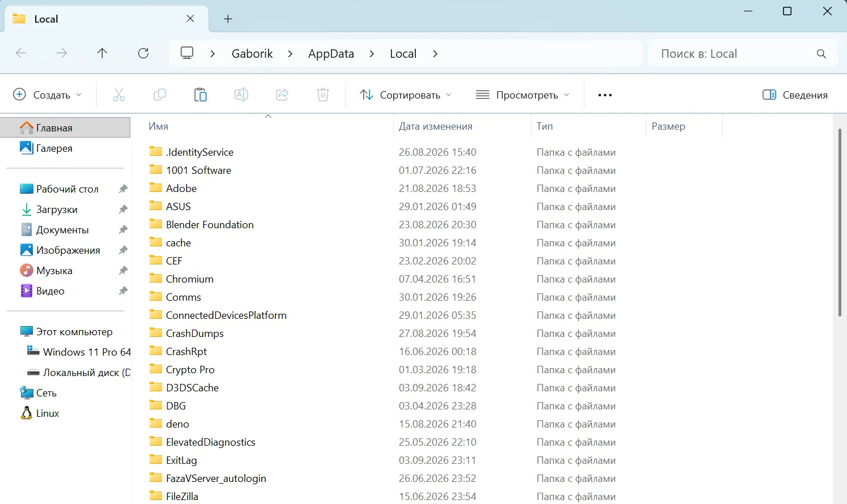Click the pin icon next to Загрузки
Viewport: 847px width, 504px height.
point(123,210)
